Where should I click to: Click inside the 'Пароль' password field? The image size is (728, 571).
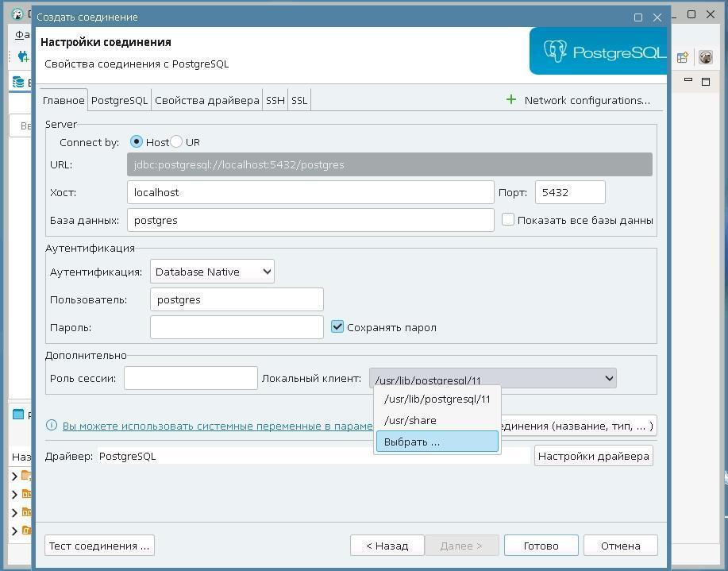(x=237, y=327)
